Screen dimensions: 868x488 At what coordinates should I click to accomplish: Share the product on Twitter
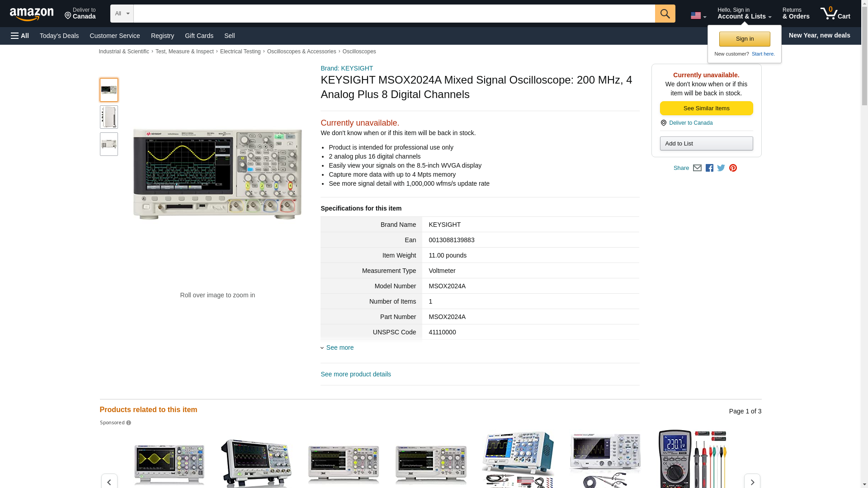(x=721, y=168)
